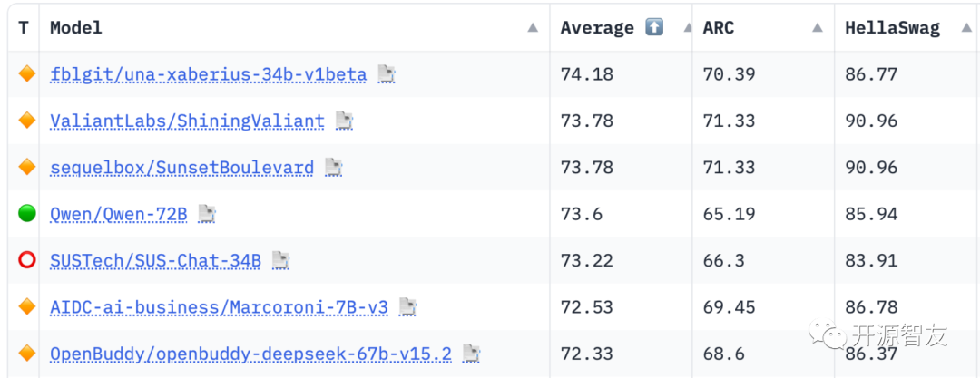Click the document icon beside ShiningValiant
Viewport: 980px width, 378px height.
coord(344,121)
